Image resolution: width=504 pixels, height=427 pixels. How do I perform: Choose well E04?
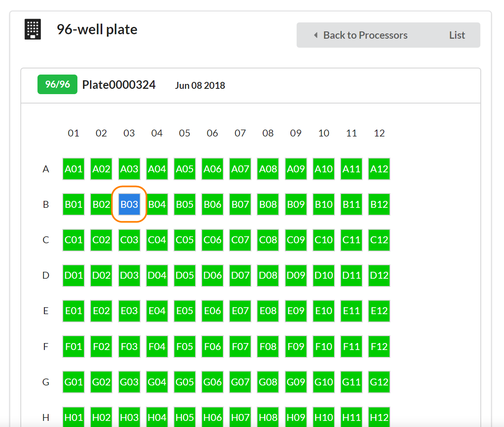(x=157, y=311)
